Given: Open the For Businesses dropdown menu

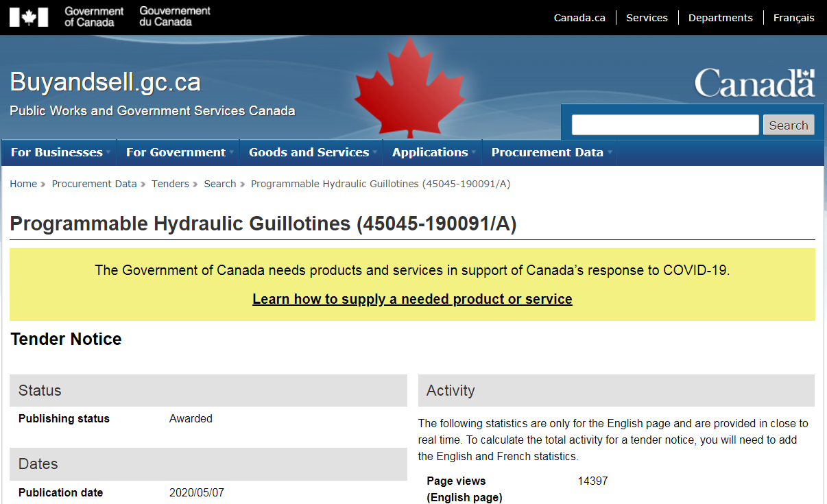Looking at the screenshot, I should 59,152.
